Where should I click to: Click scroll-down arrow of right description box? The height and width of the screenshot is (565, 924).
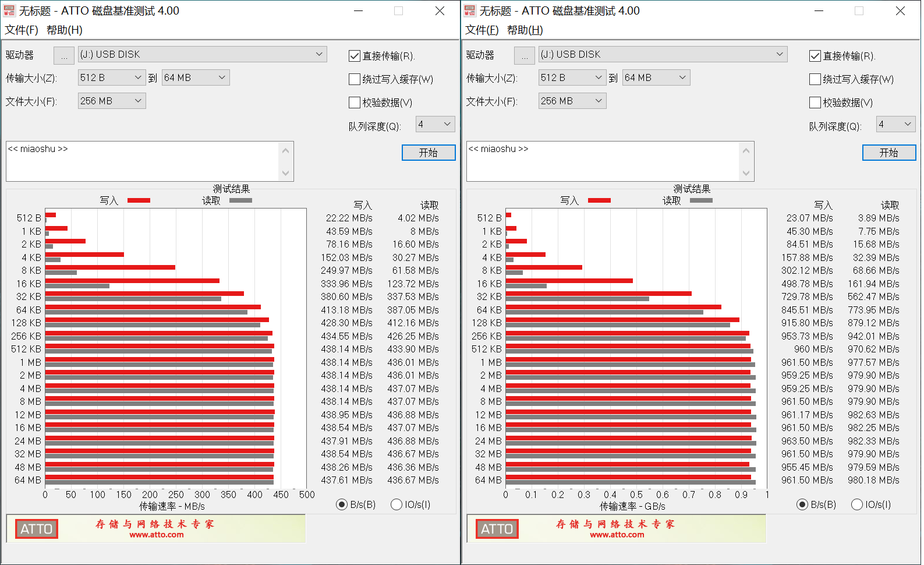tap(746, 173)
